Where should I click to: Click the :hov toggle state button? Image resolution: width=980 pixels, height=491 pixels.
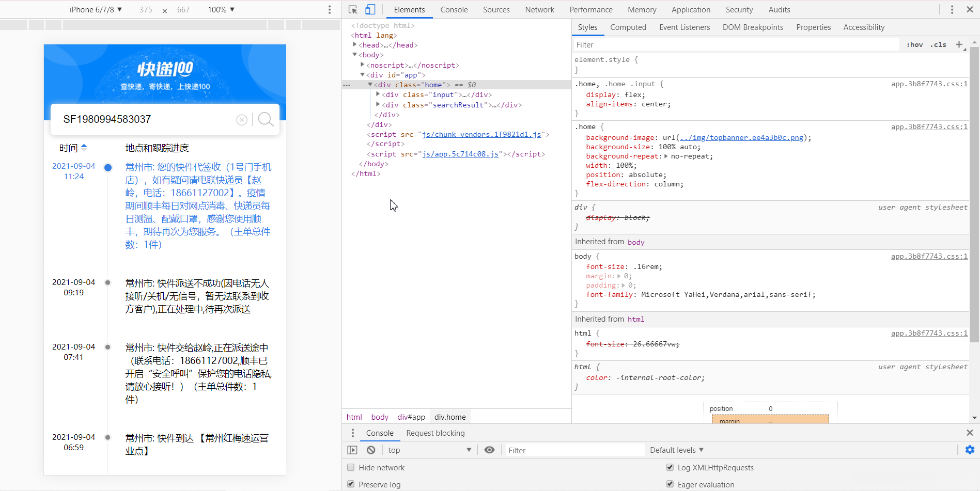click(914, 45)
